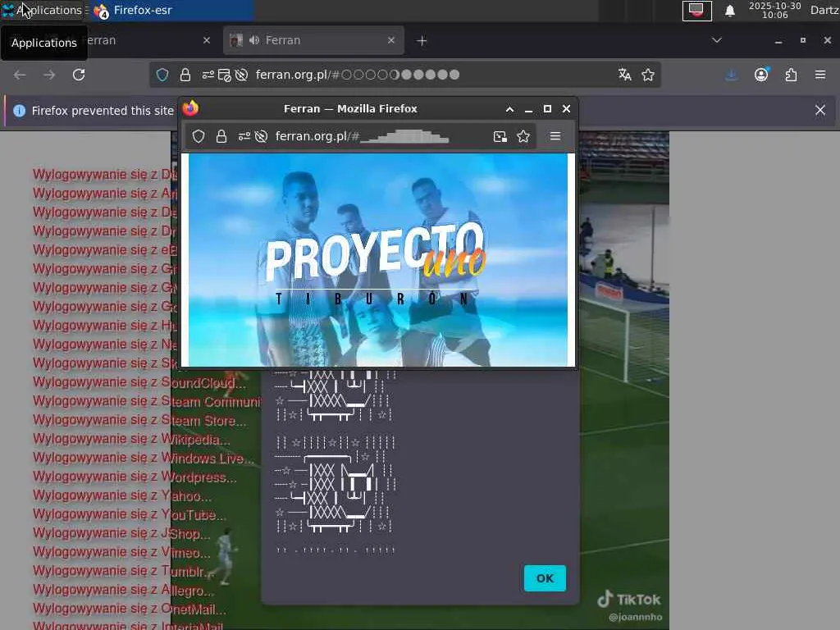The image size is (840, 630).
Task: Bookmark this page in main window
Action: (648, 75)
